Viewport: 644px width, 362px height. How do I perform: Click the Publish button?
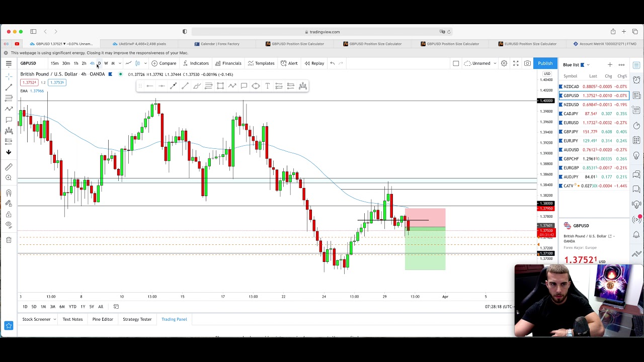(545, 63)
